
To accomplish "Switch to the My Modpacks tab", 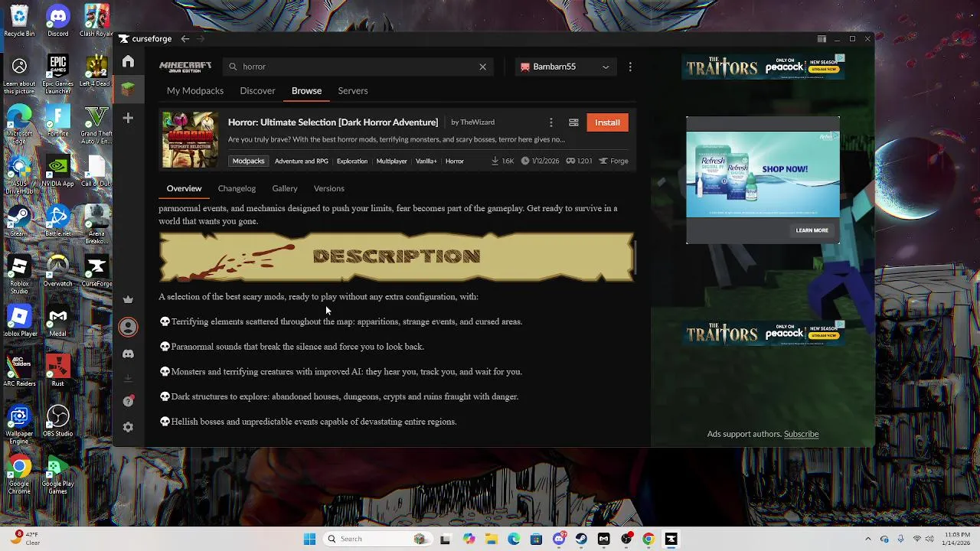I will point(195,90).
